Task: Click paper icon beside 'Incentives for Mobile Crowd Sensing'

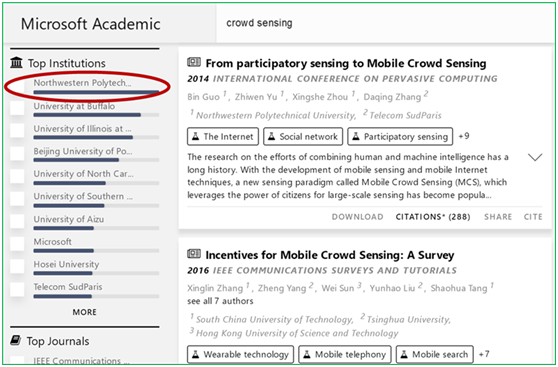Action: click(194, 254)
